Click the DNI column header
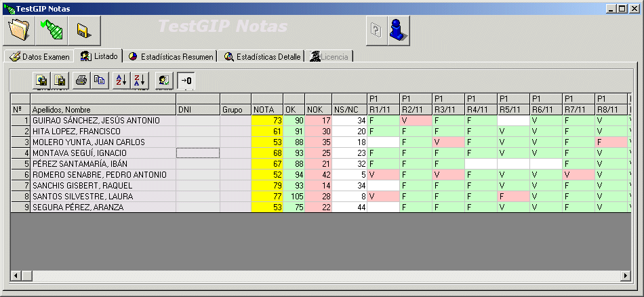Viewport: 644px width, 297px height. (198, 110)
